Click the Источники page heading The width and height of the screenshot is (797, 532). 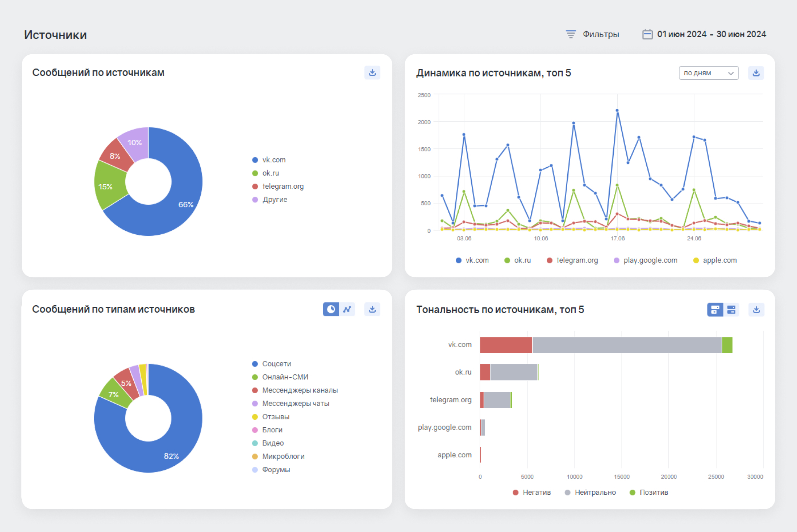coord(55,35)
